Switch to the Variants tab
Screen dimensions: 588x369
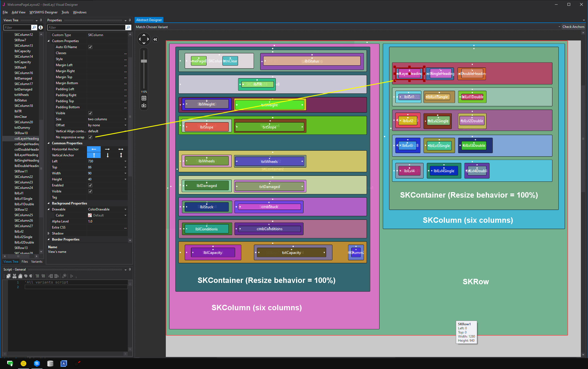(37, 262)
